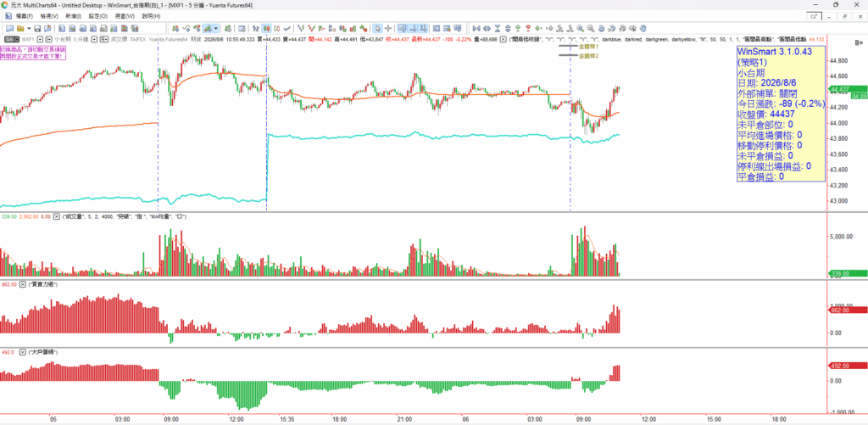This screenshot has height=425, width=868.
Task: Click the 金融帥1 legend label
Action: point(588,48)
